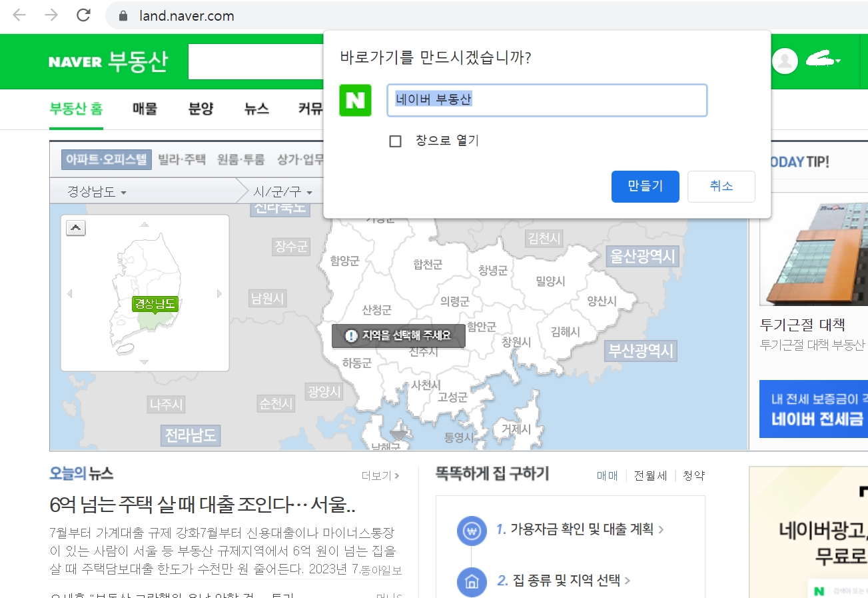Open step 1 가용자금 확인 및 대출 계획
The height and width of the screenshot is (598, 868).
click(x=580, y=530)
